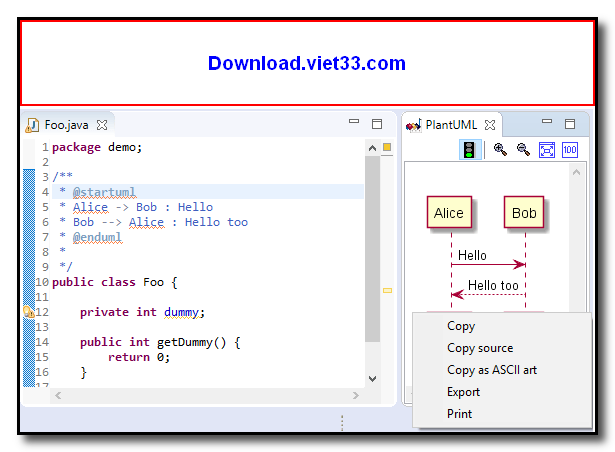615x452 pixels.
Task: Click the warning marker on line 12
Action: coord(29,312)
